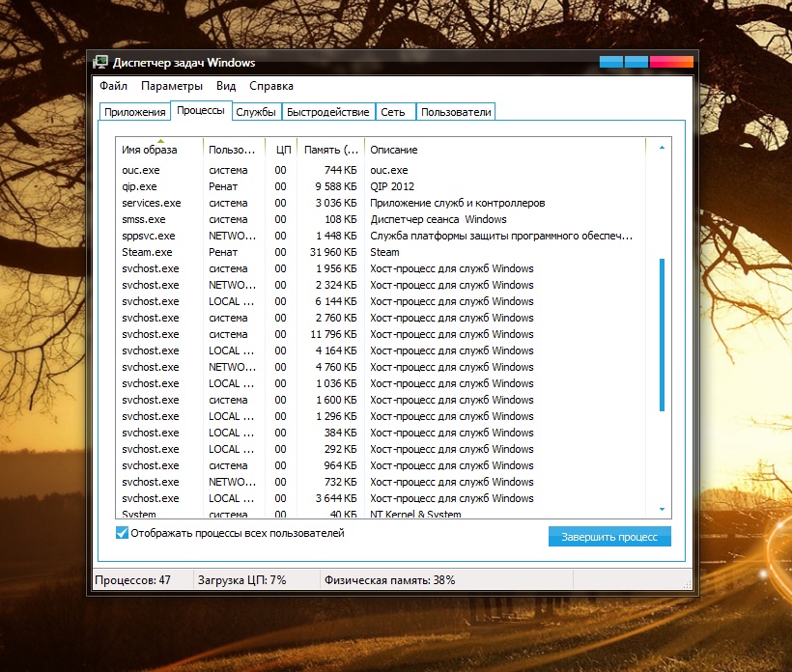This screenshot has width=792, height=672.
Task: Select svchost.exe row using 2 324 КБ
Action: pyautogui.click(x=381, y=285)
